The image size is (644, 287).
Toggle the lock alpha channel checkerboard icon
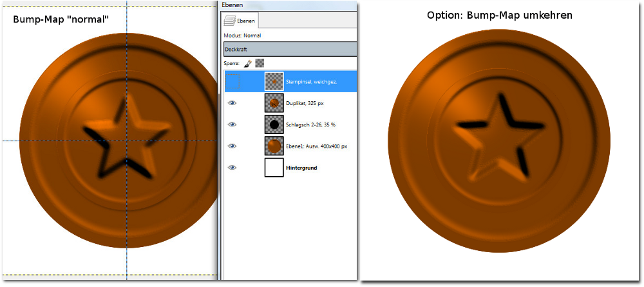260,63
